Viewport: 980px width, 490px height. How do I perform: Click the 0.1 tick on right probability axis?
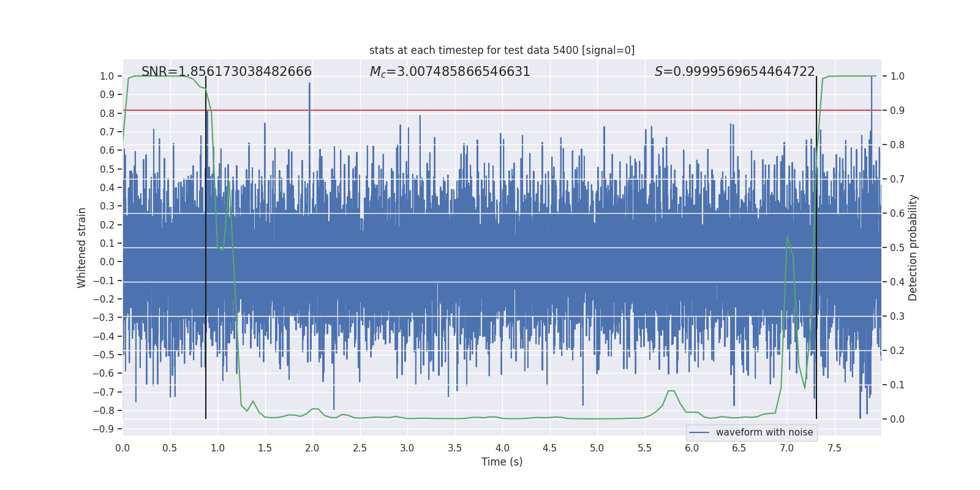897,385
